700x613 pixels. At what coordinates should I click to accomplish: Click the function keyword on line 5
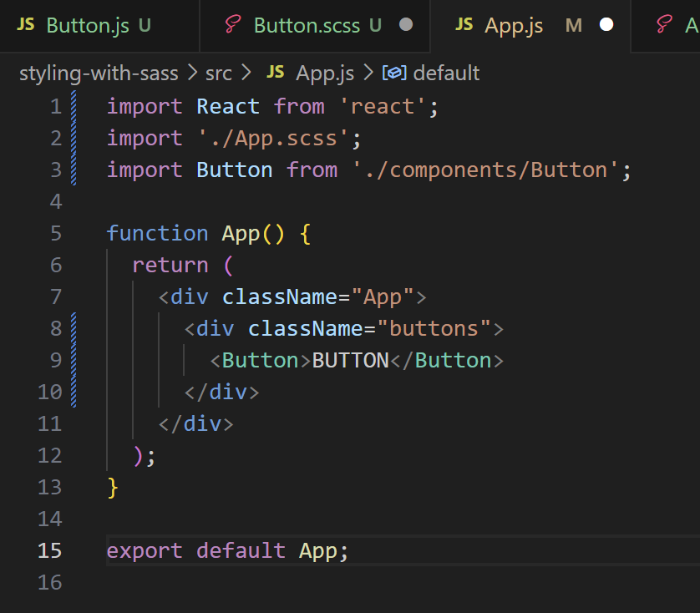click(x=157, y=234)
